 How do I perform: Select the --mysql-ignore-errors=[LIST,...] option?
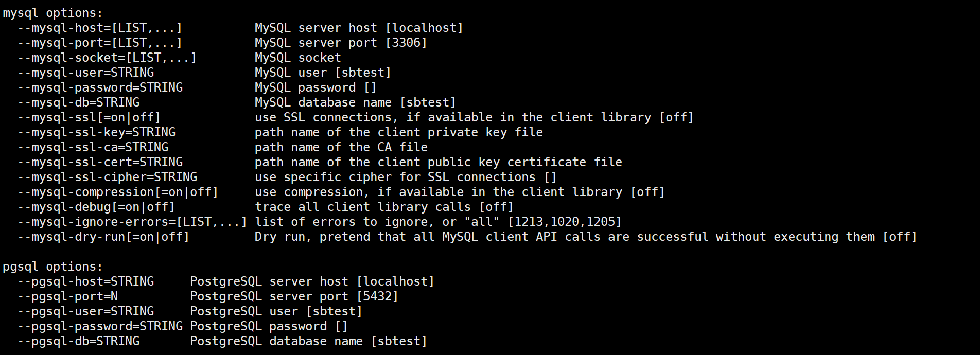point(132,222)
